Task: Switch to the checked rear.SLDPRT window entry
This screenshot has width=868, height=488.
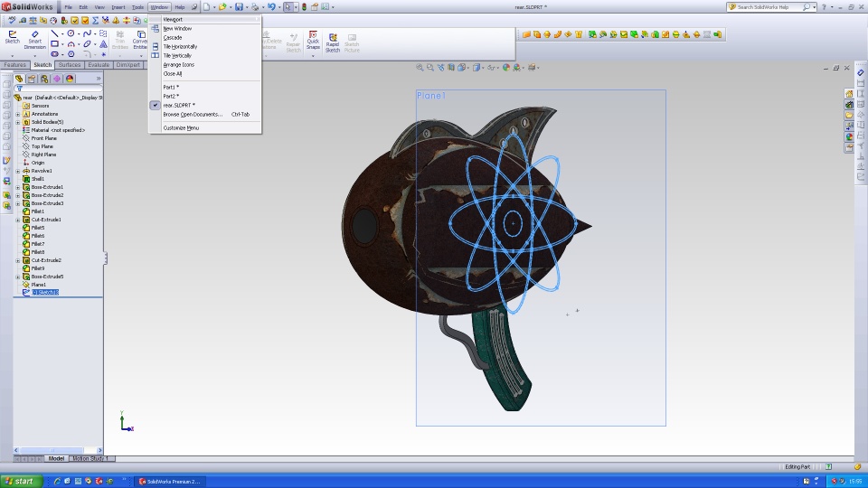Action: coord(179,105)
